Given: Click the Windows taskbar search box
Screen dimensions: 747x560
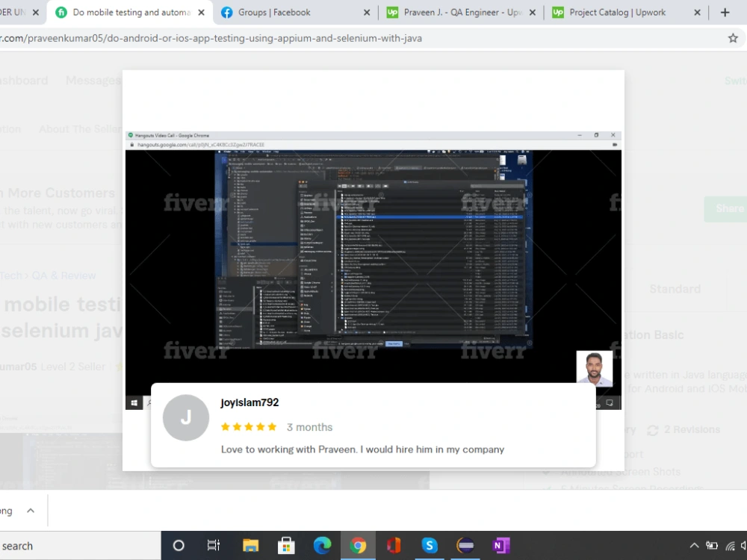Looking at the screenshot, I should pyautogui.click(x=80, y=546).
